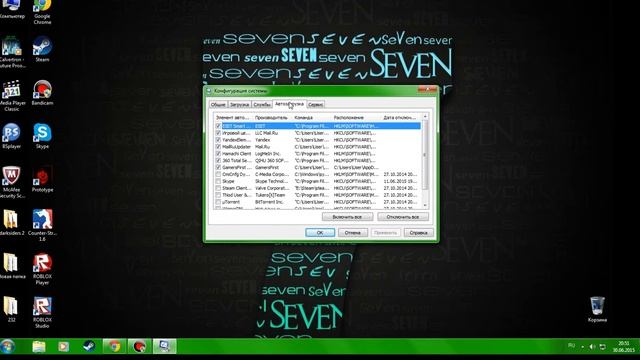Screen dimensions: 640x360
Task: Launch Counter-Strike 1.6 from the desktop
Action: click(x=42, y=226)
